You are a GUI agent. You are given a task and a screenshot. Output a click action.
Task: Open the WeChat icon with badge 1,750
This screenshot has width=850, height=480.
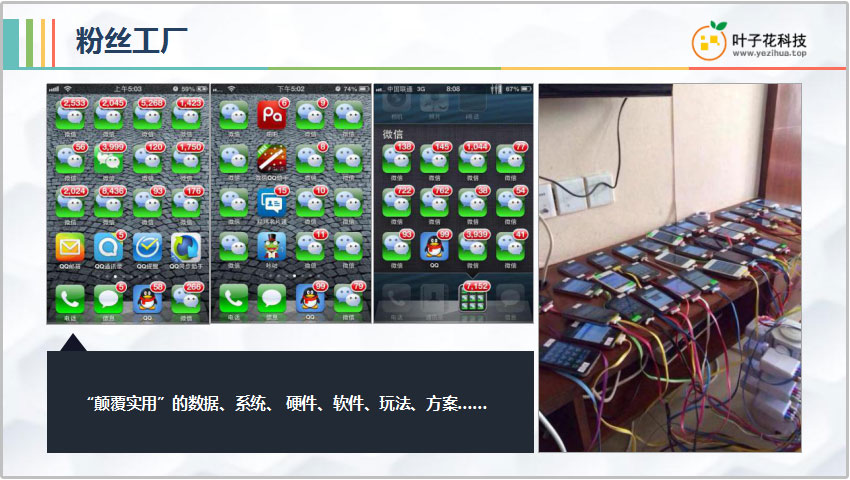[x=186, y=159]
